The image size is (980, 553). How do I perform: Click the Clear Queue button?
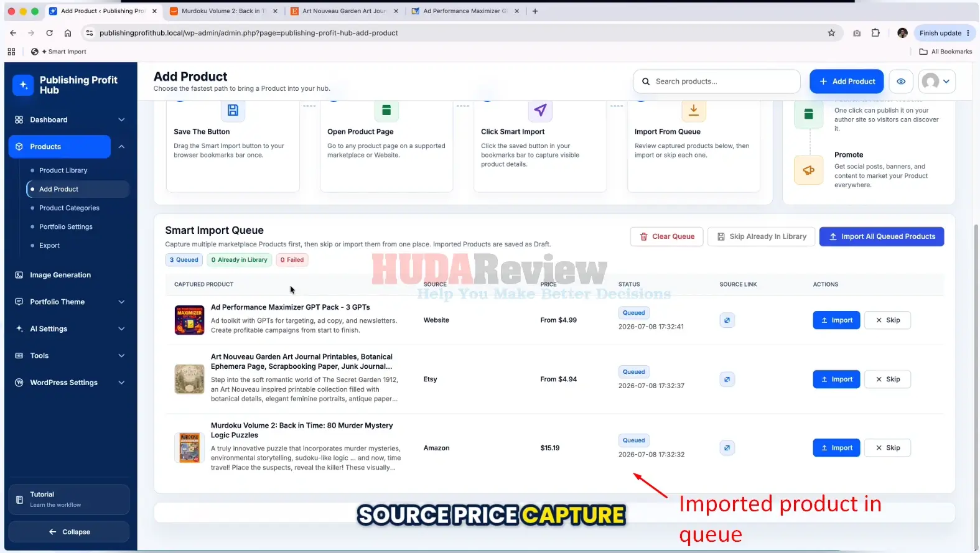(666, 236)
